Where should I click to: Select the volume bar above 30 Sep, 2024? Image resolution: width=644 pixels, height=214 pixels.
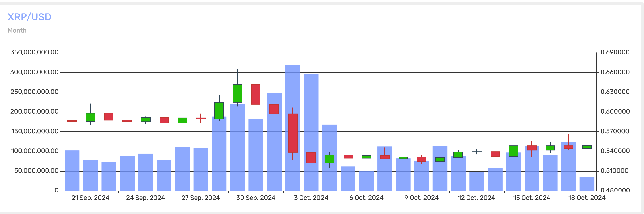pyautogui.click(x=256, y=155)
